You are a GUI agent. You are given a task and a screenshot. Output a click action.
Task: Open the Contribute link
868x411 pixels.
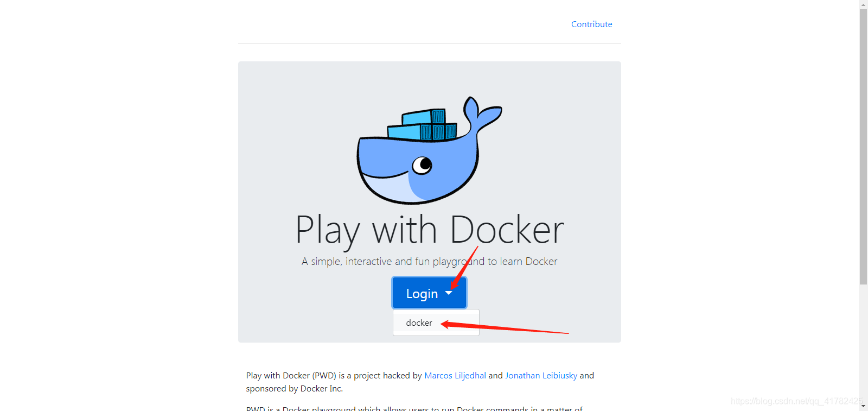(591, 24)
